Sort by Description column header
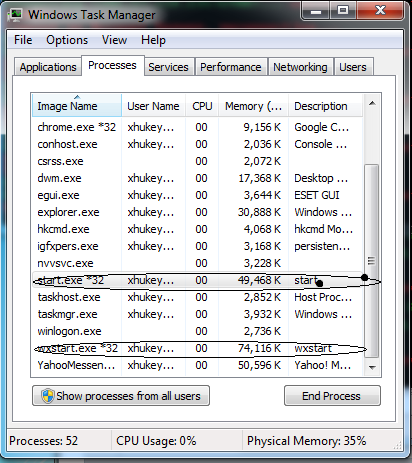412x463 pixels. coord(325,106)
